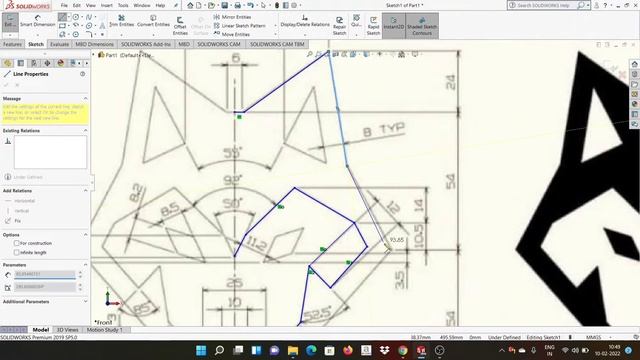Collapse the Add Relations section

click(86, 191)
